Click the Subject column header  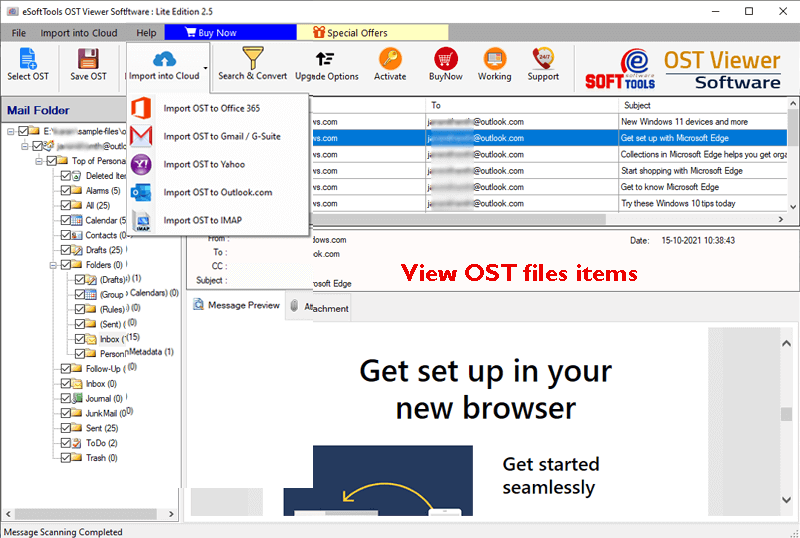coord(703,106)
